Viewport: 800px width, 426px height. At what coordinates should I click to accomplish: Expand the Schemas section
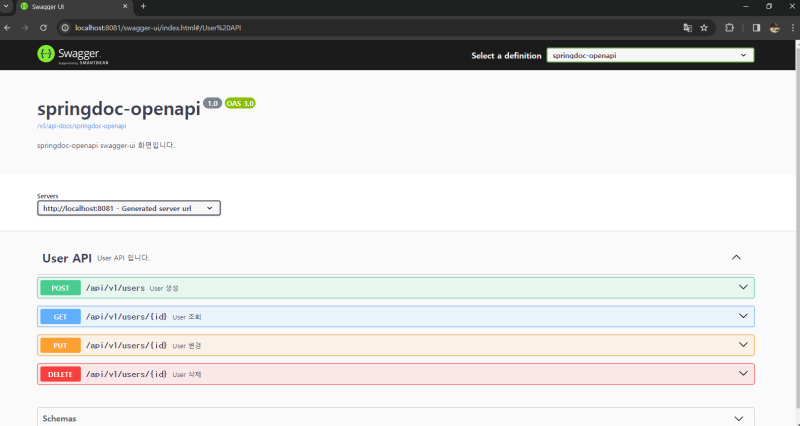coord(396,418)
